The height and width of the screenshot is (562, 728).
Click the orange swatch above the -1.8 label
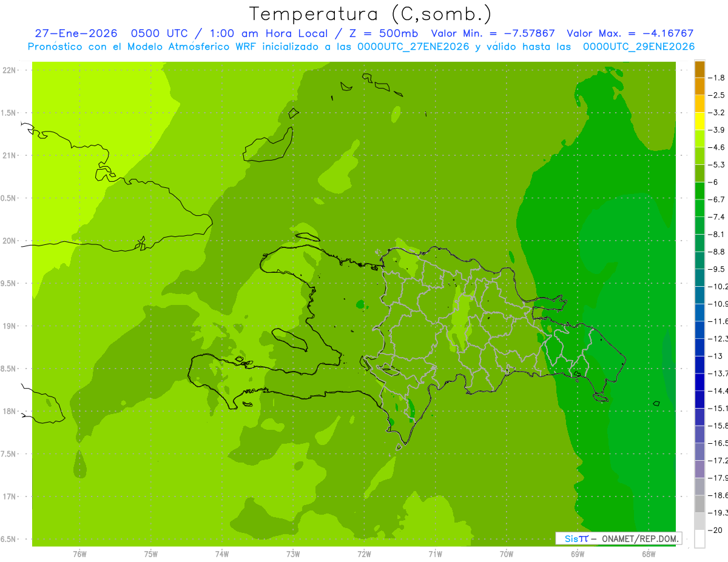(699, 69)
